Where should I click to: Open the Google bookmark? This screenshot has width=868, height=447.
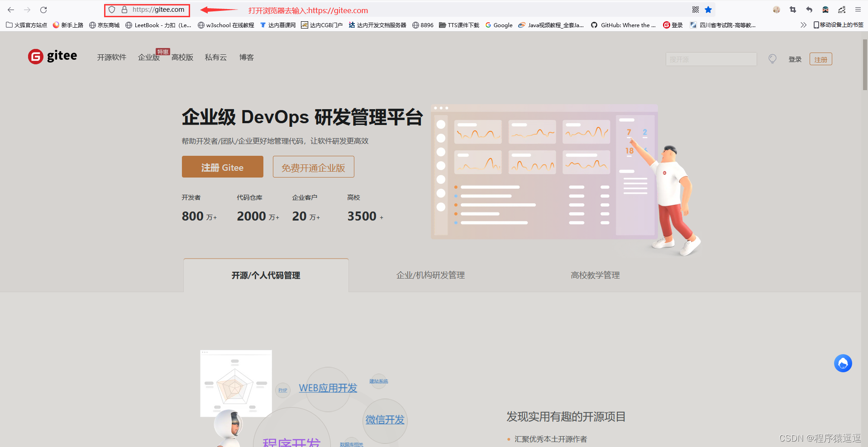coord(499,25)
